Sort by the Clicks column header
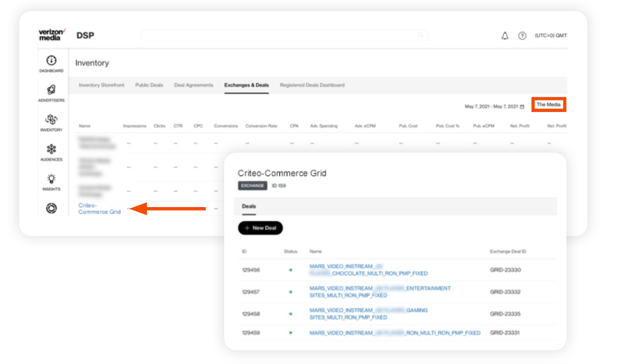The image size is (617, 364). tap(160, 126)
